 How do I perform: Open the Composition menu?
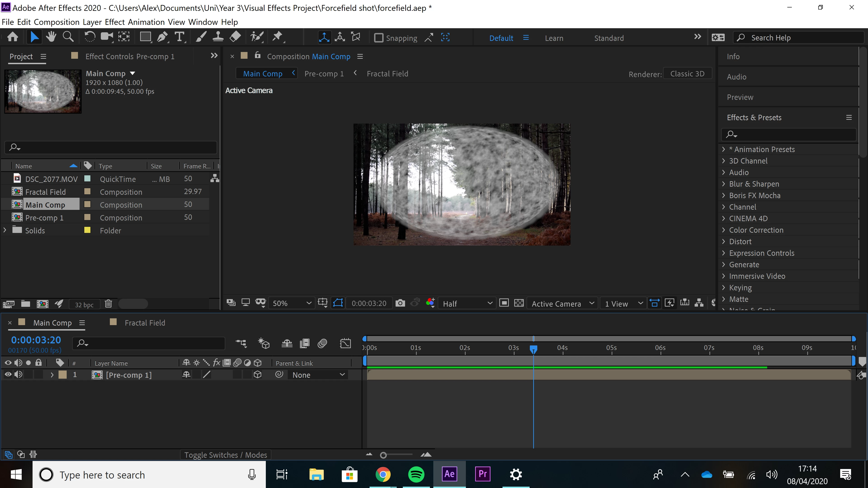57,22
